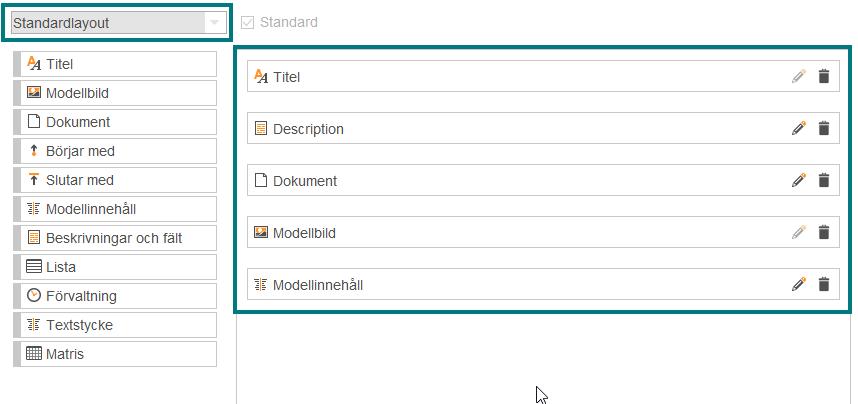Select the Modellbild row in layout area
The width and height of the screenshot is (858, 404).
coord(543,232)
